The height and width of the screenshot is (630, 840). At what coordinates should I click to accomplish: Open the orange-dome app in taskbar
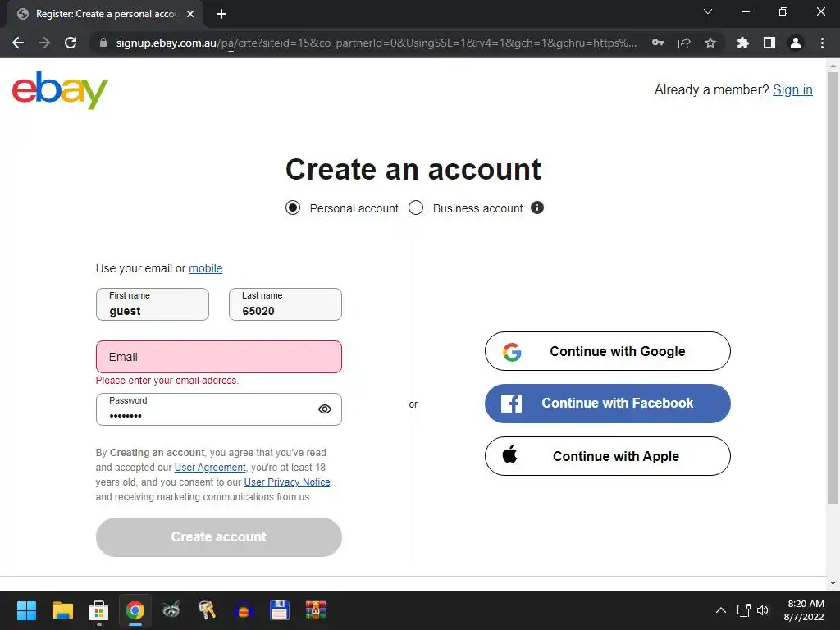click(x=243, y=610)
